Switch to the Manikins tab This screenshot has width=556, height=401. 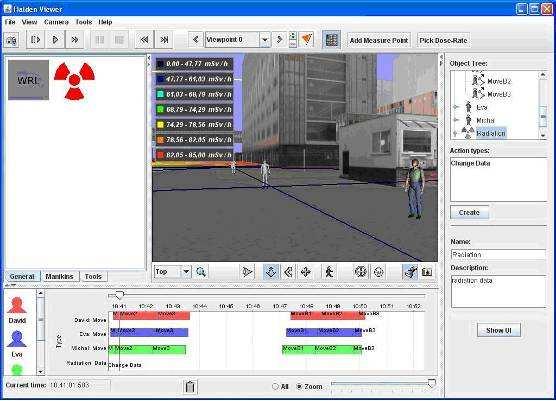point(59,277)
